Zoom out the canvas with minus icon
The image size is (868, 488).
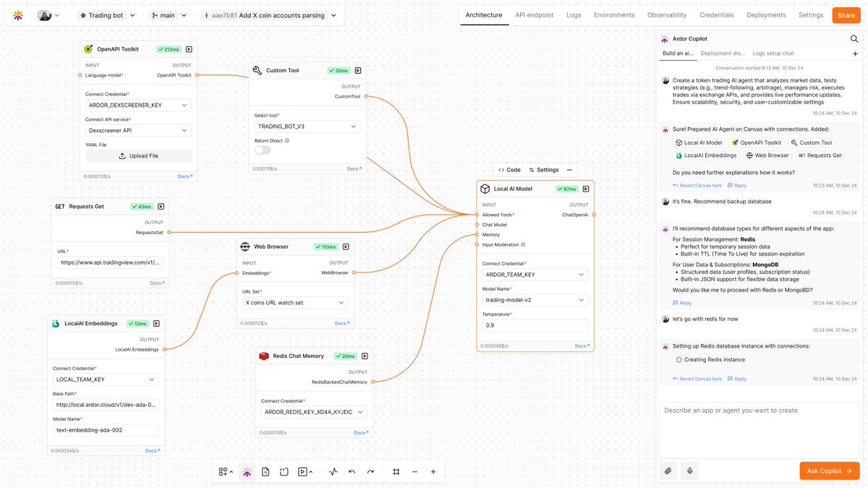pos(414,471)
